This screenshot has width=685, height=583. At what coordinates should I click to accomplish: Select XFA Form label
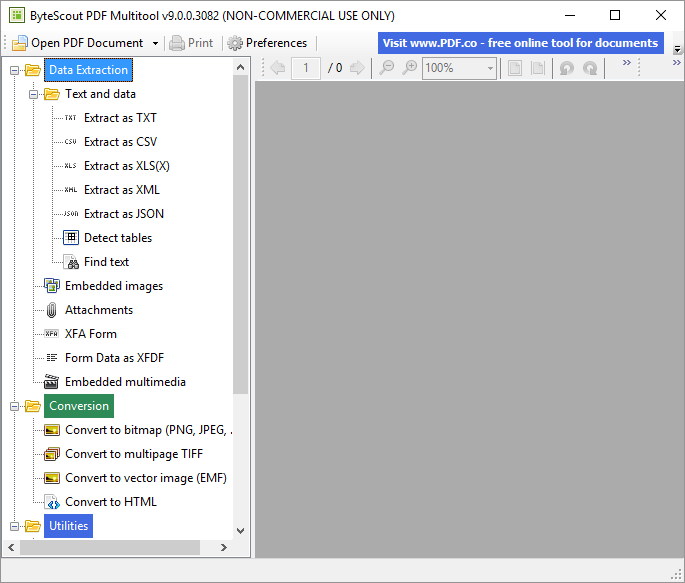[91, 334]
